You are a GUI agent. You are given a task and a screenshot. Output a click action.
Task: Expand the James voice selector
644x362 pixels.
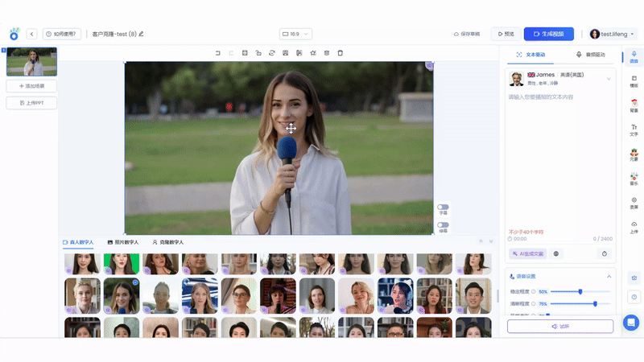click(x=608, y=78)
